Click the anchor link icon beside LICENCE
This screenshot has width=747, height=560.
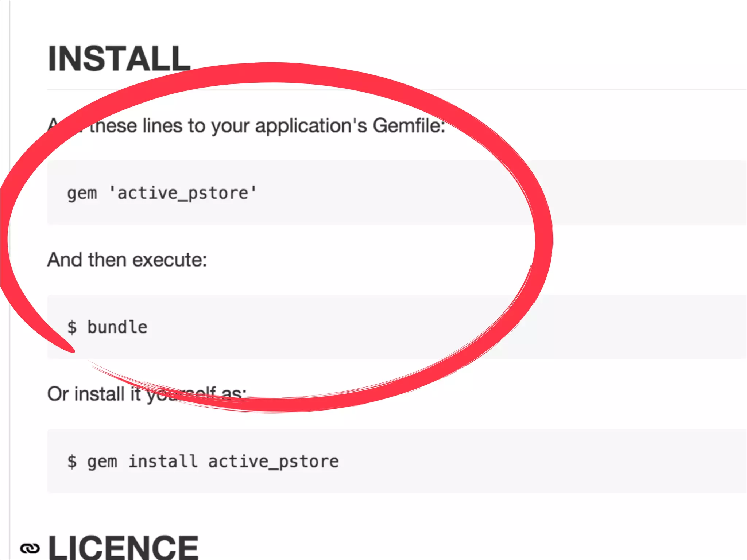coord(30,548)
